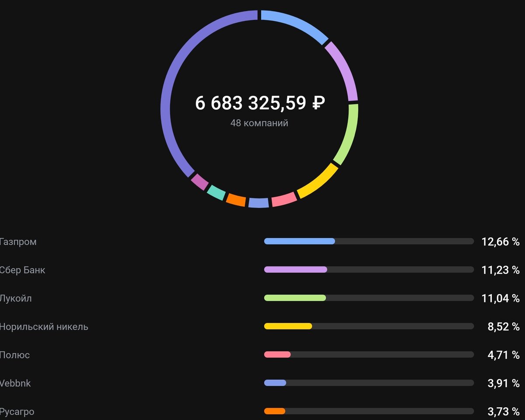Select the Газпром company name
Screen dimensions: 525x420
(x=18, y=242)
